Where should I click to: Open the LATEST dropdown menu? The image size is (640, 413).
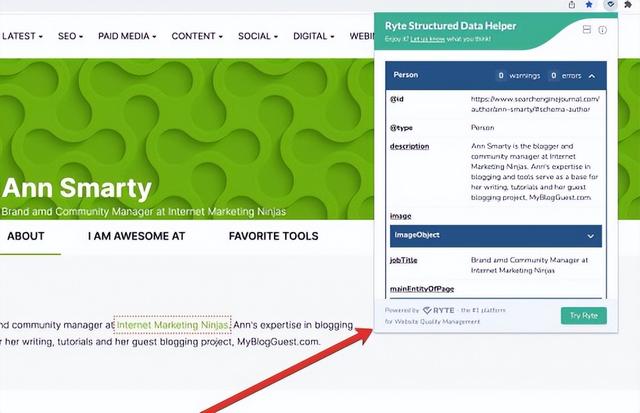tap(22, 36)
